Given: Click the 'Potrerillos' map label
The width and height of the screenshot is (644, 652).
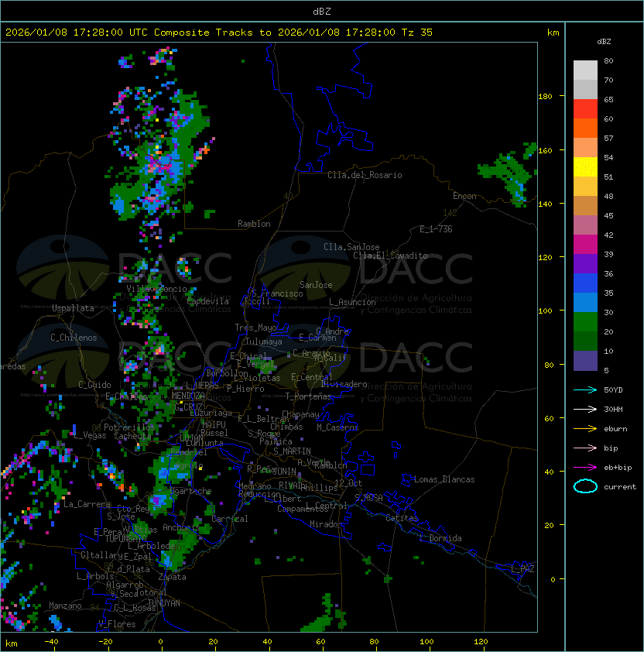Looking at the screenshot, I should [129, 427].
